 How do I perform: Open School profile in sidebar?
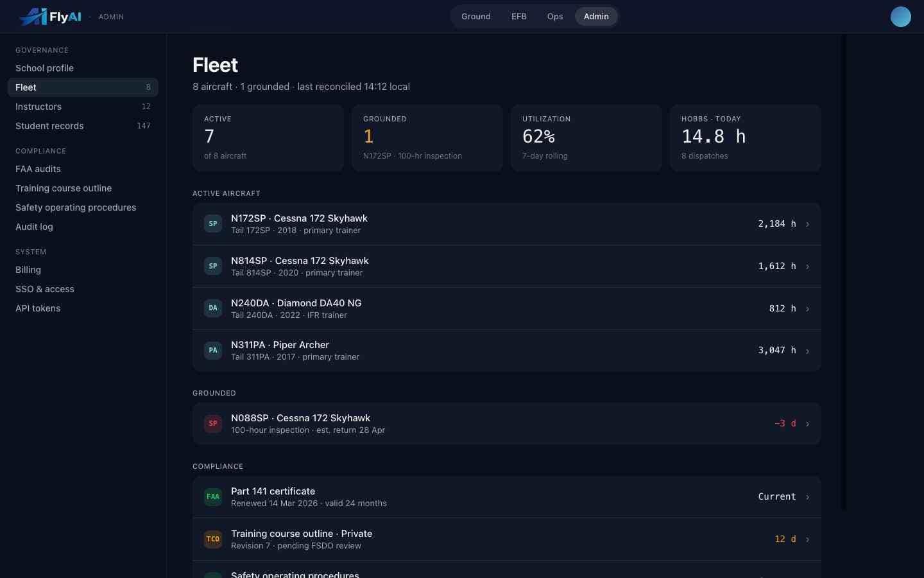pos(83,68)
